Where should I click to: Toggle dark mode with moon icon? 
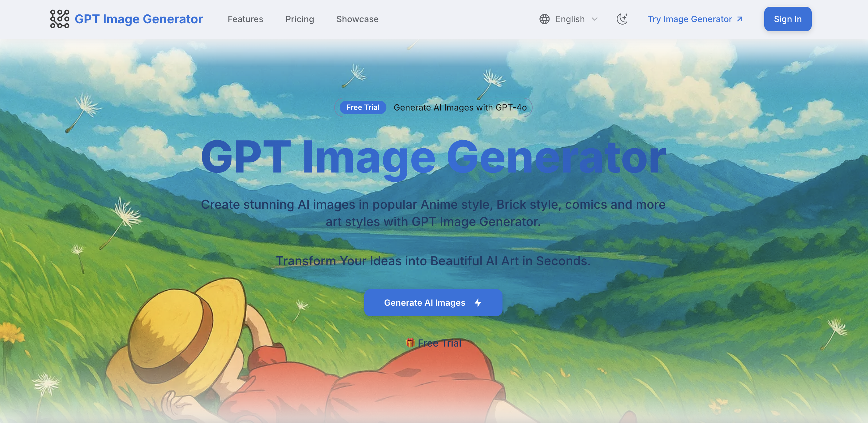(622, 19)
